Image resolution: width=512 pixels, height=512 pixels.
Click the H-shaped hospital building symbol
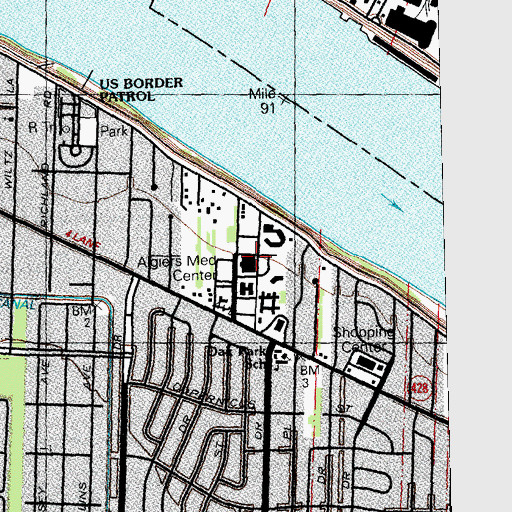pyautogui.click(x=247, y=288)
